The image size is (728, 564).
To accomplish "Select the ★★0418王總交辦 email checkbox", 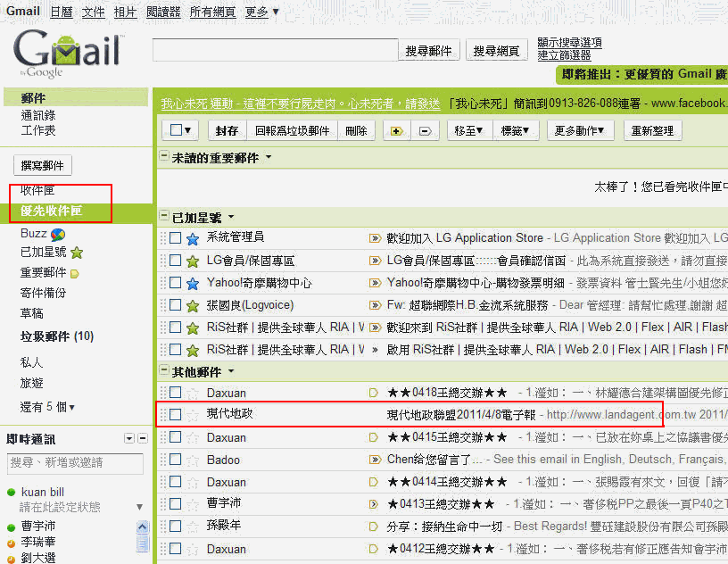I will tap(176, 393).
